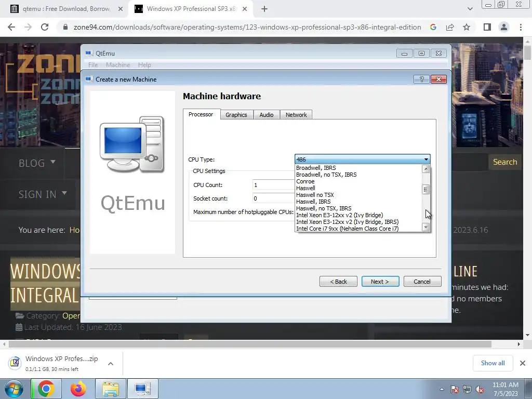Image resolution: width=532 pixels, height=399 pixels.
Task: Click the CPU list scrollbar thumb
Action: (x=426, y=189)
